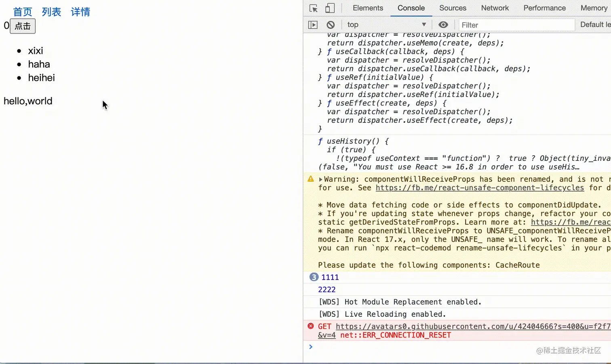Image resolution: width=611 pixels, height=364 pixels.
Task: Focus the console Filter input
Action: point(517,25)
